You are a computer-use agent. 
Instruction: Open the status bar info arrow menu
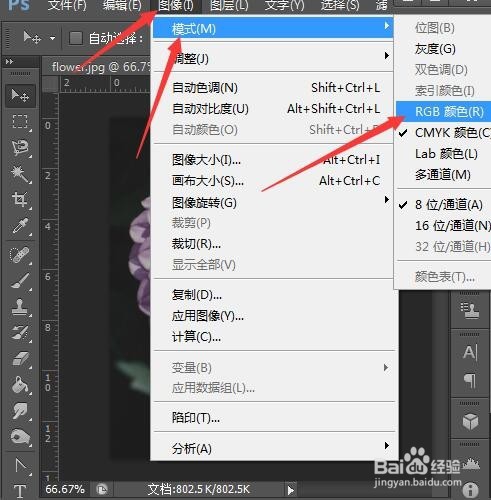291,490
